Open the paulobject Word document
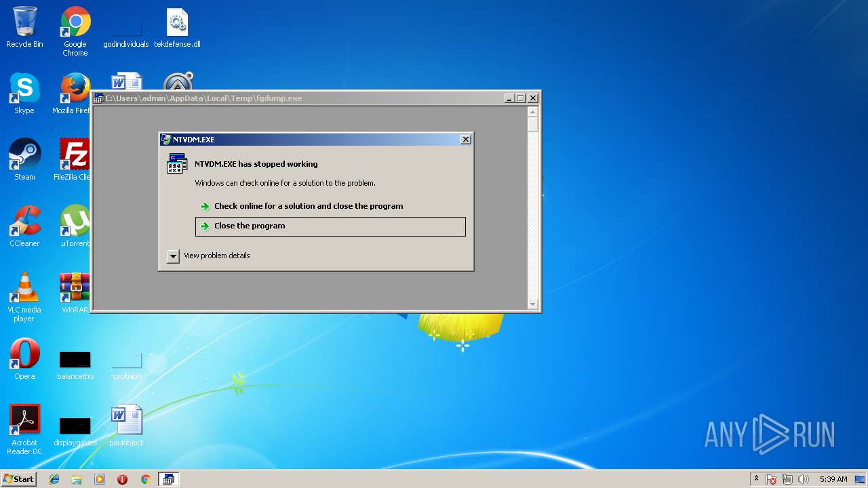 point(126,426)
